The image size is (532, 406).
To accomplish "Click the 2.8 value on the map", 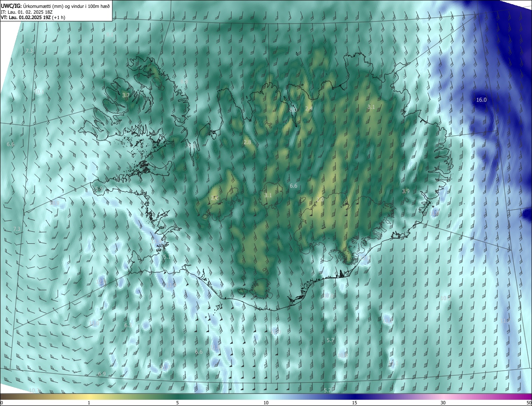I will click(x=247, y=142).
